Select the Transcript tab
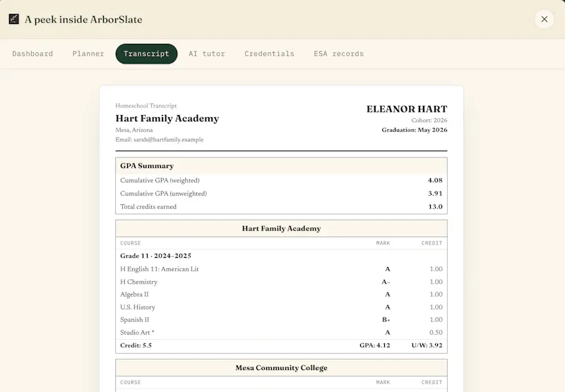Screen dimensions: 565x392 click(146, 54)
